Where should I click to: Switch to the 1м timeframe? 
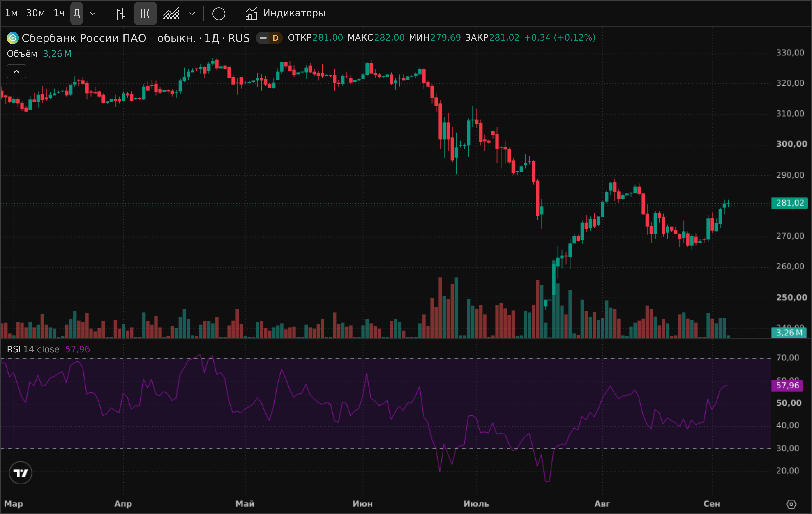pos(11,13)
